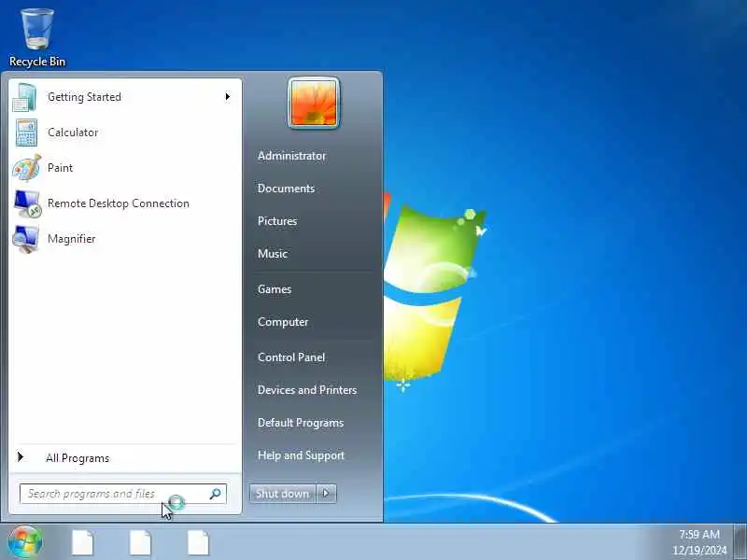Open the Administrator folder link
Viewport: 747px width, 560px height.
(x=291, y=156)
